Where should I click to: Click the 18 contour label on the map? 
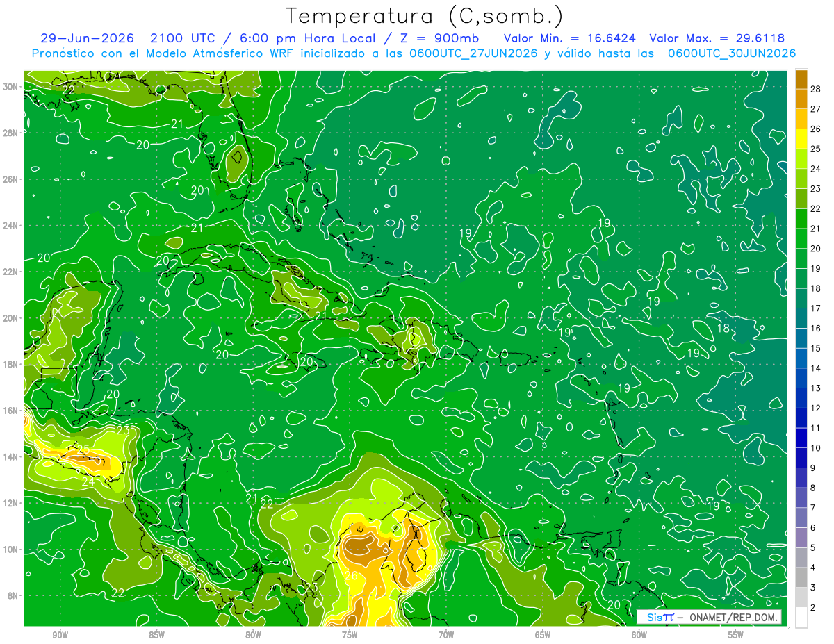tap(723, 328)
